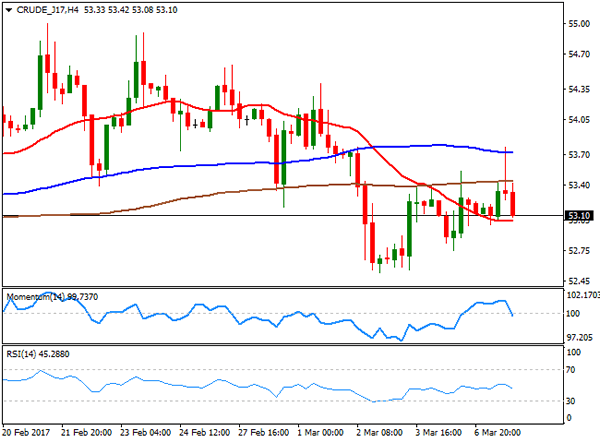Click the 53.40 price axis label
Screen dimensions: 600x443
579,185
